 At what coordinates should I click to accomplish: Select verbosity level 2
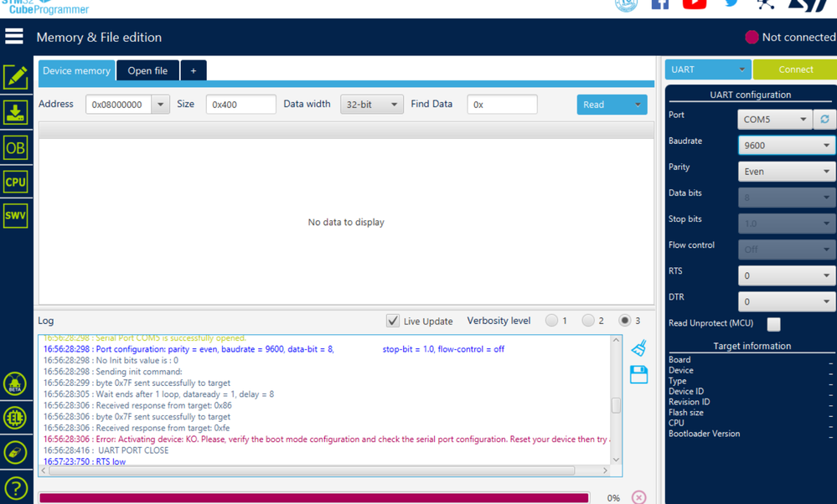click(587, 320)
